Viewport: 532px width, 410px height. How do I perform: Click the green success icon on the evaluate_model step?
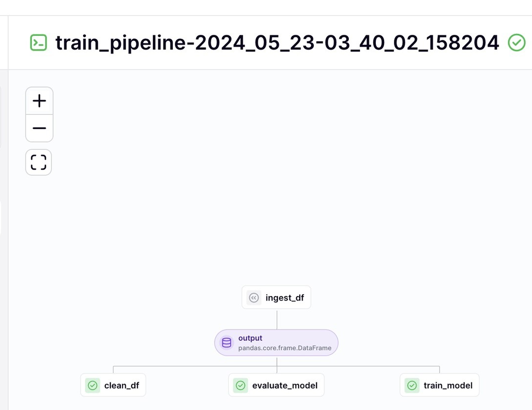240,385
